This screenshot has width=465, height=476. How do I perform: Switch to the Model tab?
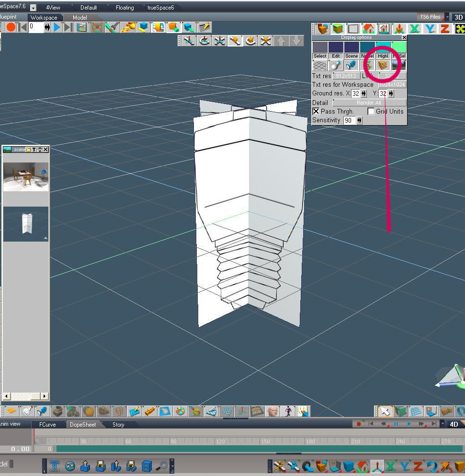tap(80, 18)
